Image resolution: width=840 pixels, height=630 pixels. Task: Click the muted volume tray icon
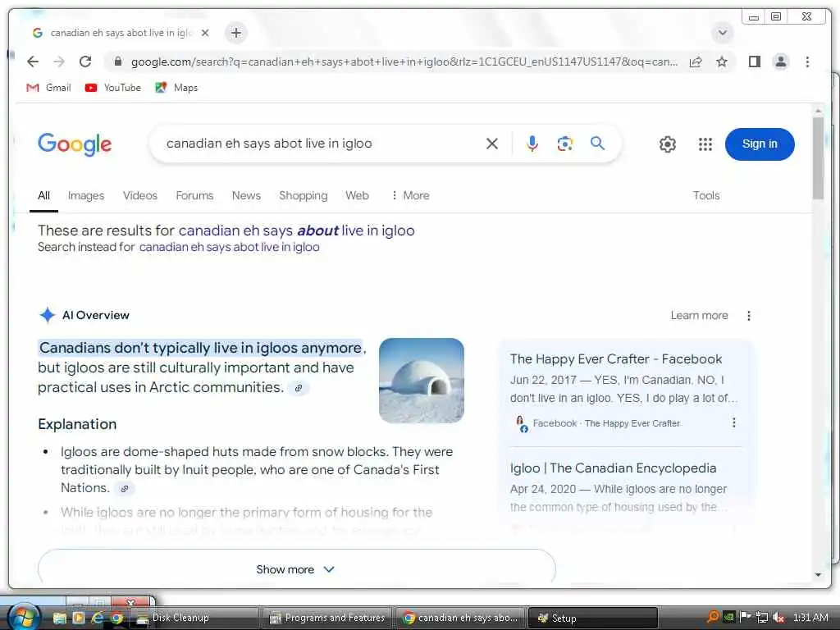[x=778, y=617]
